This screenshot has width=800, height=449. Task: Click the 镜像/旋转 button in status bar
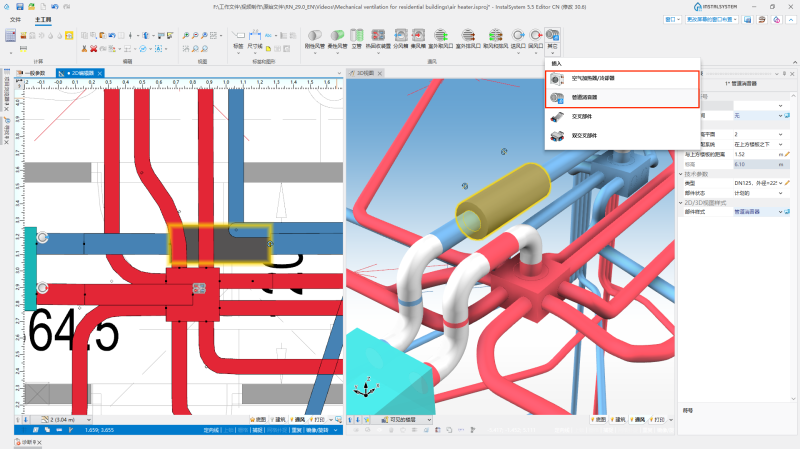pyautogui.click(x=317, y=430)
